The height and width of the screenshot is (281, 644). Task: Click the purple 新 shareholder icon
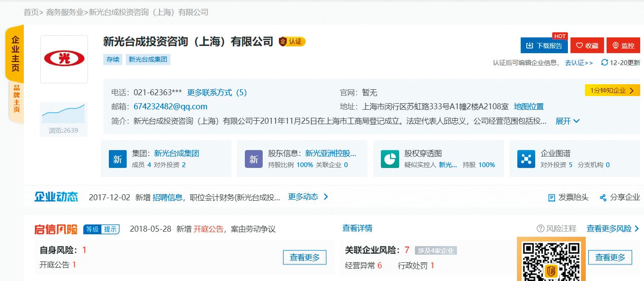(x=254, y=159)
